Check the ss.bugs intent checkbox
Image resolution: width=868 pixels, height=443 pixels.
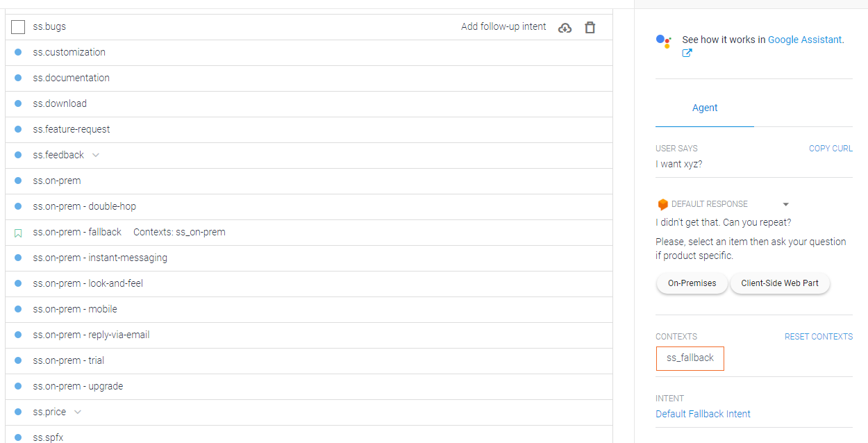(x=18, y=27)
